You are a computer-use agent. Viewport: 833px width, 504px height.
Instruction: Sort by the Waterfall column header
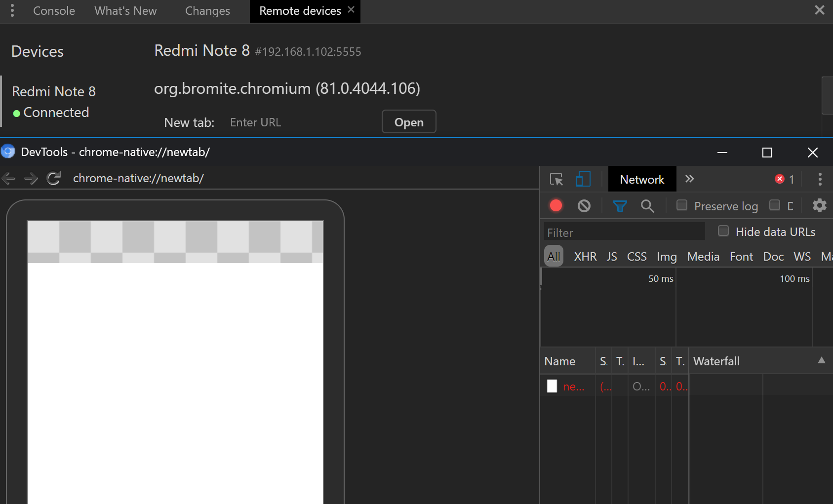[x=760, y=361]
